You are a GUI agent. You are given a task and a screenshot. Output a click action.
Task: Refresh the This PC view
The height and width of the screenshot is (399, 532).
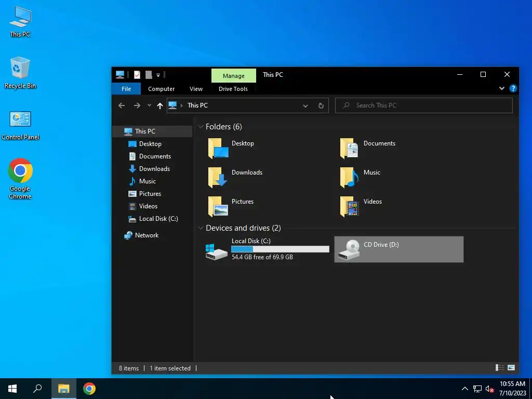coord(321,105)
